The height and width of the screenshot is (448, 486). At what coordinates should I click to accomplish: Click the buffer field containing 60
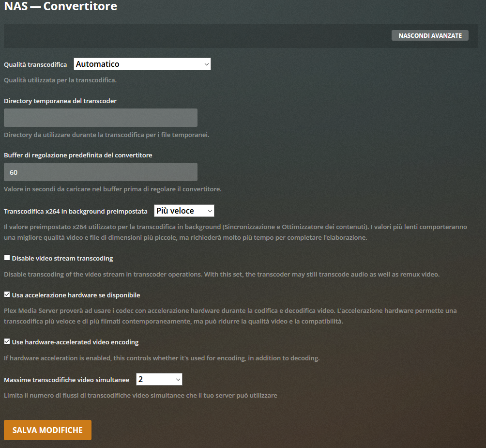coord(100,172)
